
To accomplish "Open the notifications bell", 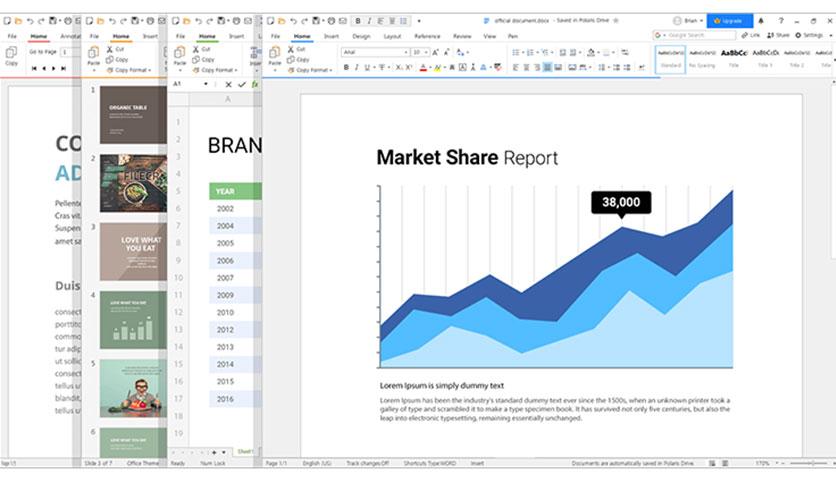I will point(761,21).
